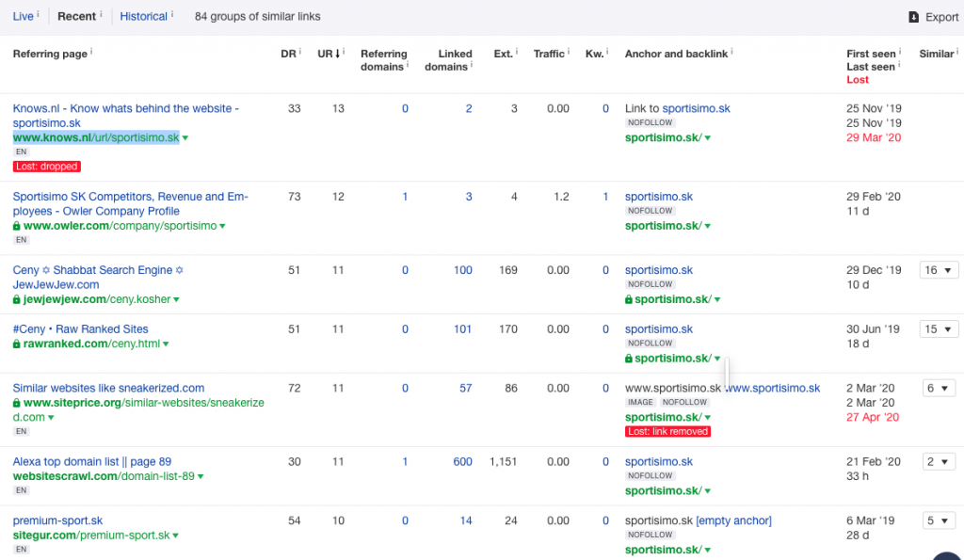This screenshot has height=560, width=964.
Task: Click the info icon beside Live tab
Action: pos(38,13)
